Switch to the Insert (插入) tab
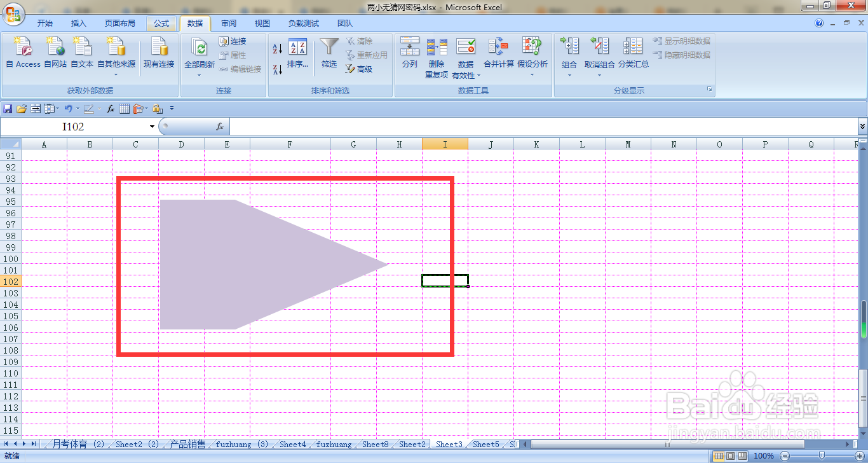868x463 pixels. pyautogui.click(x=79, y=24)
